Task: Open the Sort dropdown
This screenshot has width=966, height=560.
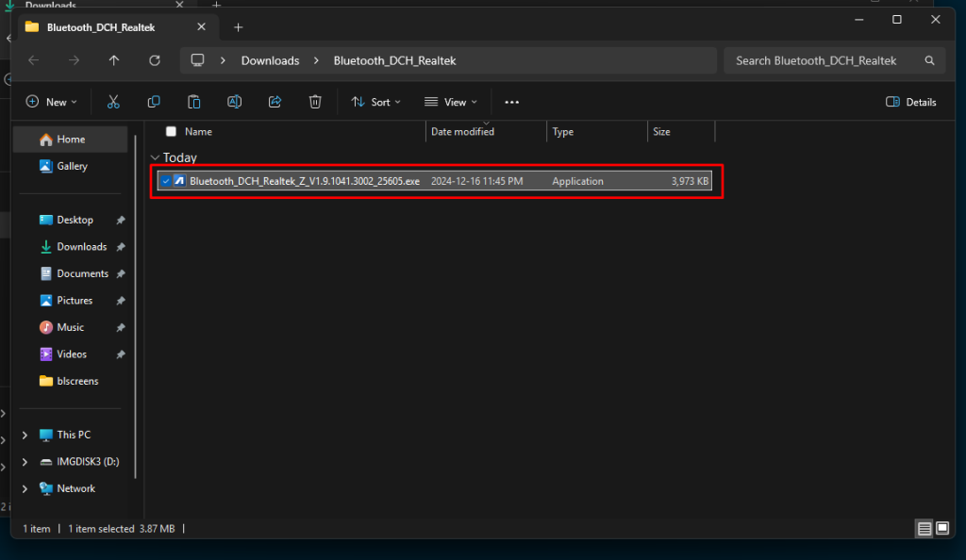Action: (376, 101)
